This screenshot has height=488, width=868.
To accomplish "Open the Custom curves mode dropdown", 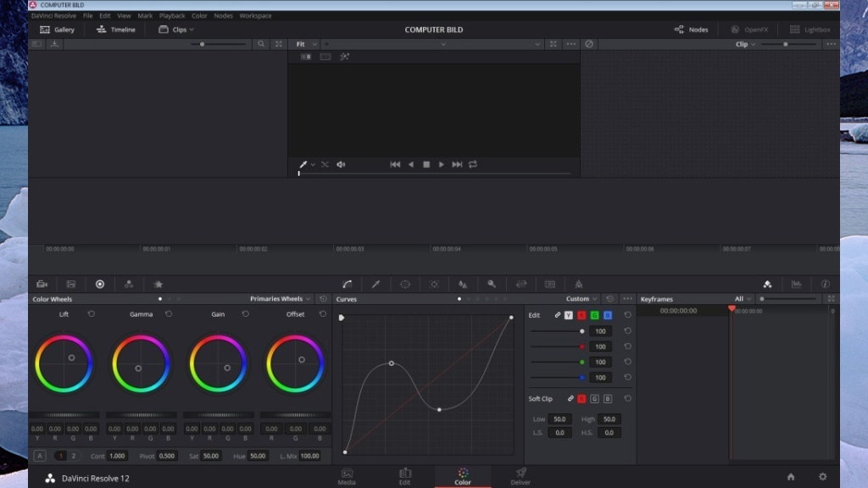I will [x=581, y=299].
